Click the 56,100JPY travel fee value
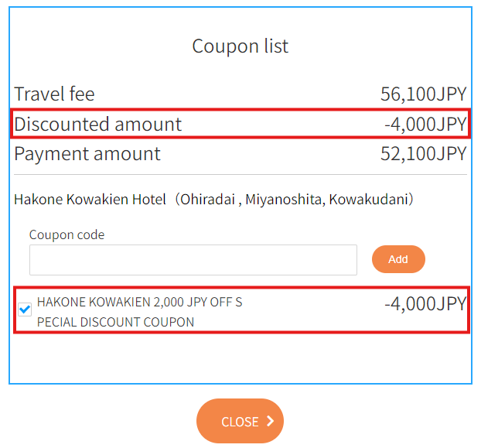This screenshot has height=448, width=481. (423, 94)
